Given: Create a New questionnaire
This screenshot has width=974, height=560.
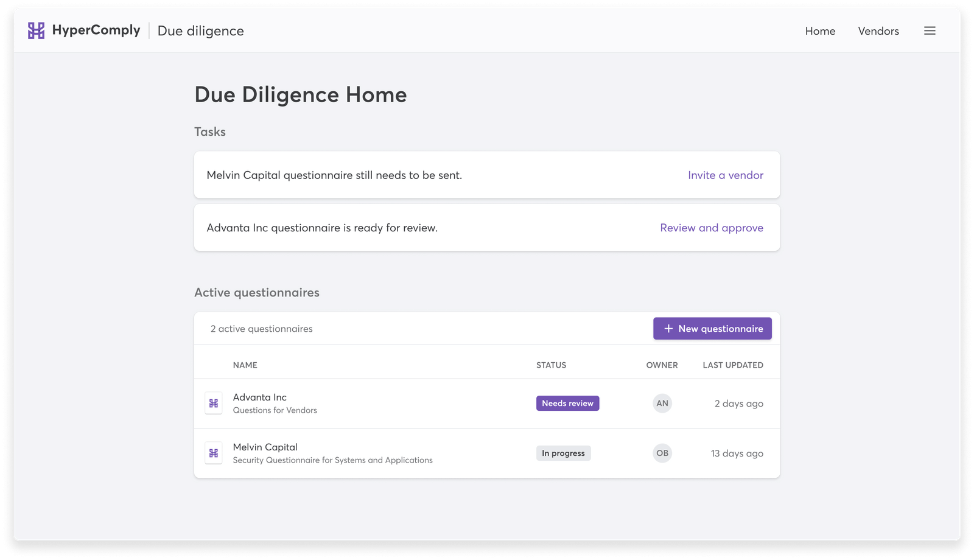Looking at the screenshot, I should (712, 329).
